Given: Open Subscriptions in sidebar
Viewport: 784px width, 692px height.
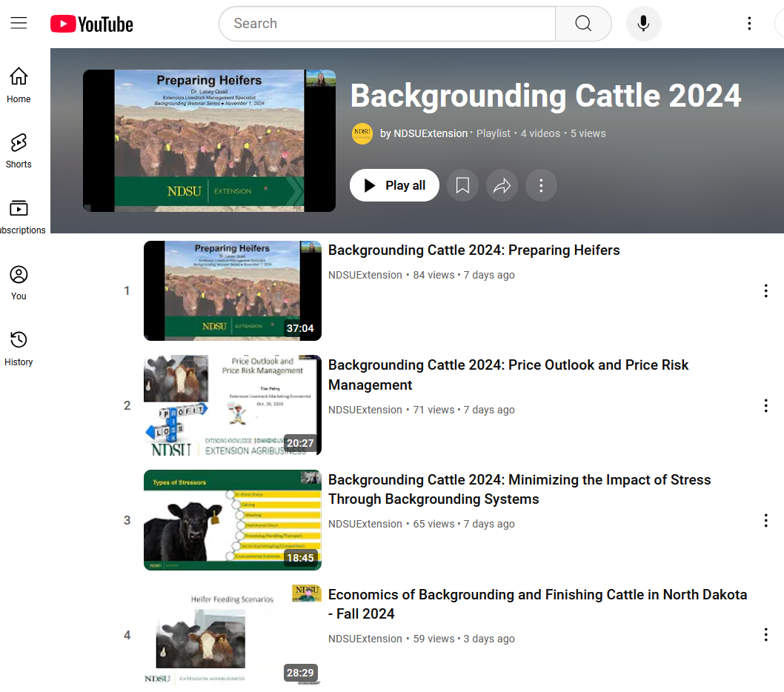Looking at the screenshot, I should [x=19, y=216].
